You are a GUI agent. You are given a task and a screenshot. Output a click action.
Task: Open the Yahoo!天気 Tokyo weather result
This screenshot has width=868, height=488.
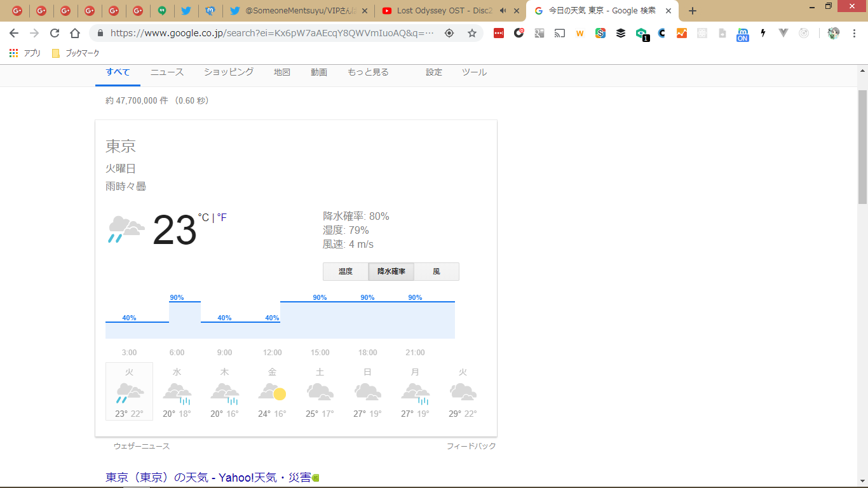tap(208, 477)
